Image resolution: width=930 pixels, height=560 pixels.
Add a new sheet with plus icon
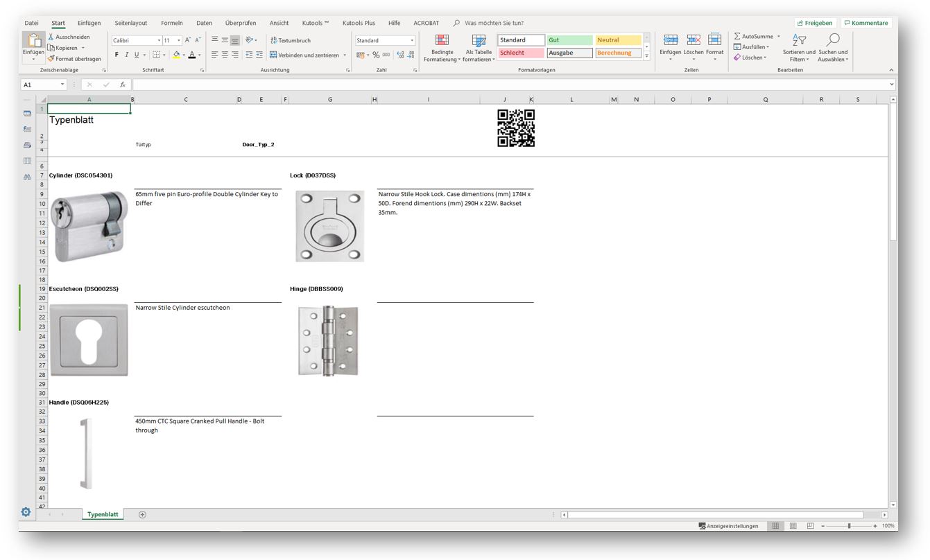click(x=142, y=514)
